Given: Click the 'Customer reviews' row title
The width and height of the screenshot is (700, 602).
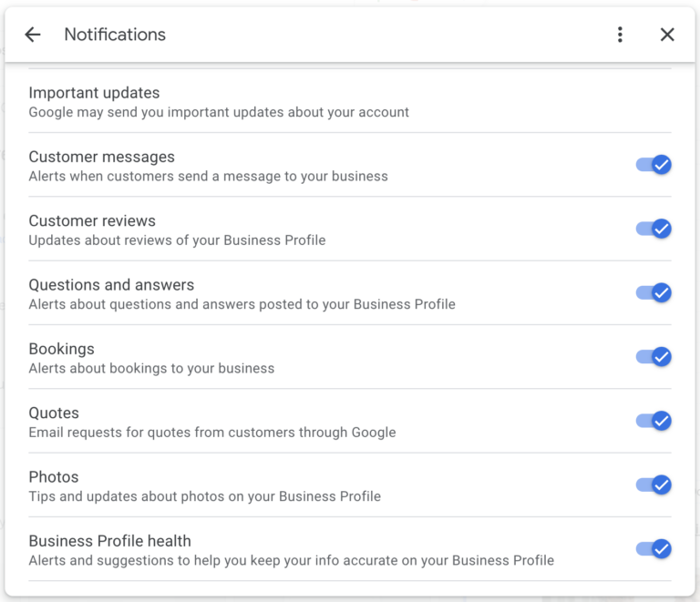Looking at the screenshot, I should (x=92, y=220).
